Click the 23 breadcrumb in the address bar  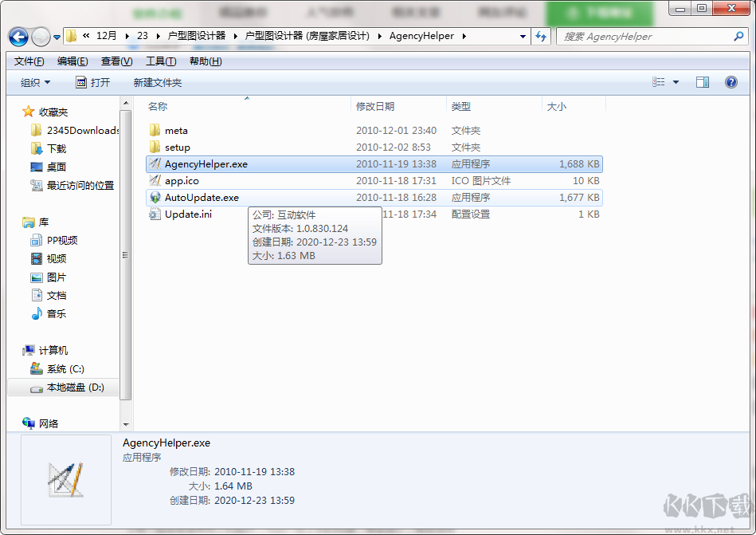[x=143, y=36]
